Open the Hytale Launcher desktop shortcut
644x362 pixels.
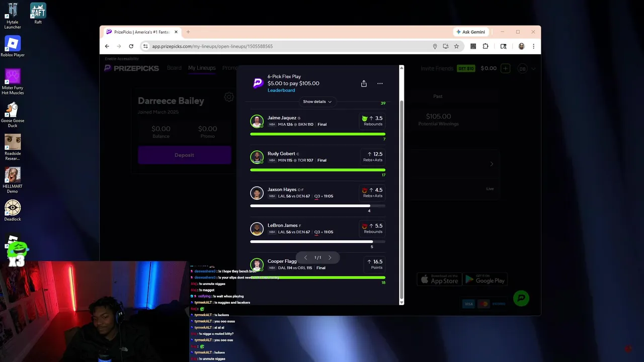tap(13, 15)
